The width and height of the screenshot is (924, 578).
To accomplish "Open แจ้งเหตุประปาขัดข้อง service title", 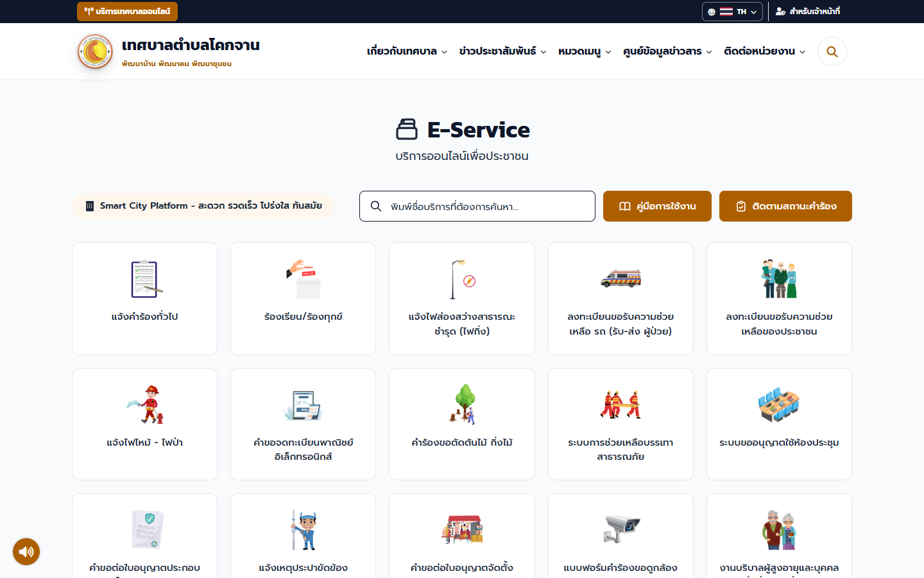I will click(303, 568).
